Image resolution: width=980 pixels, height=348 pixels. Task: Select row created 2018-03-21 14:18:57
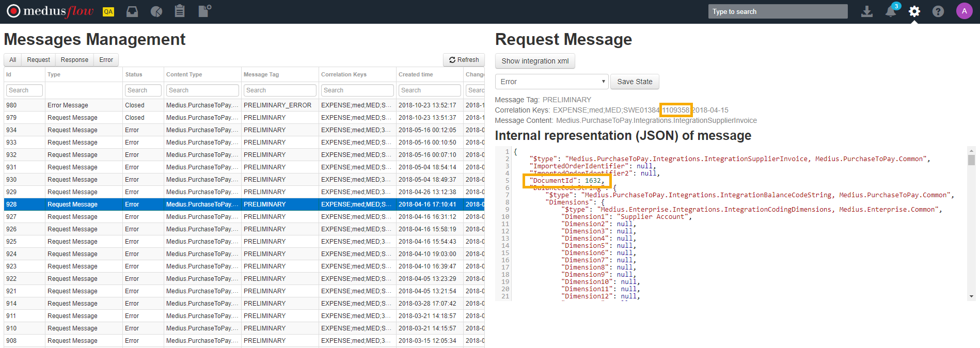coord(244,316)
